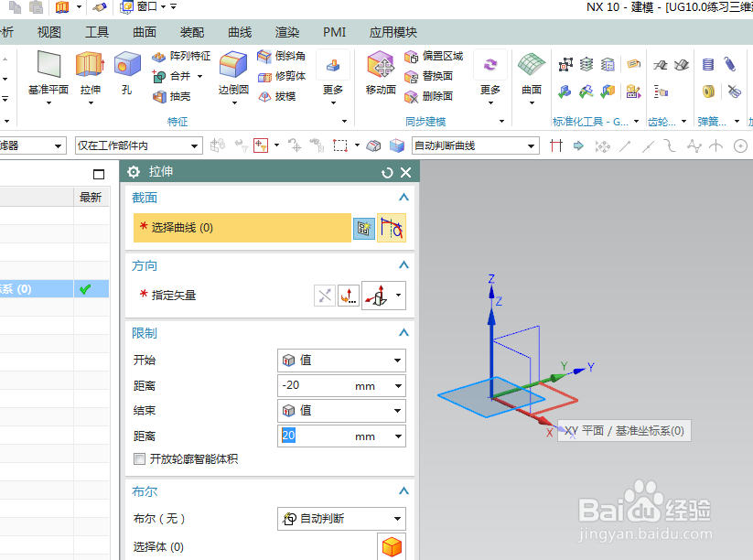This screenshot has height=560, width=753.
Task: Enable the 开放轮廓智能体积 checkbox
Action: click(138, 458)
